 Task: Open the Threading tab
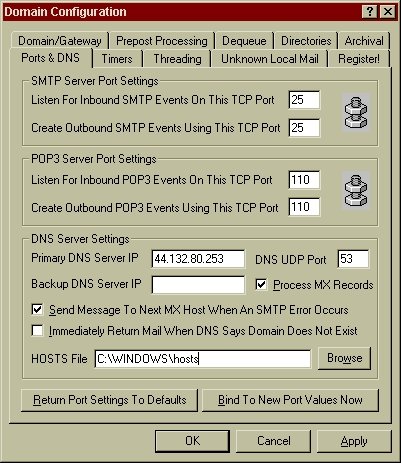point(177,59)
